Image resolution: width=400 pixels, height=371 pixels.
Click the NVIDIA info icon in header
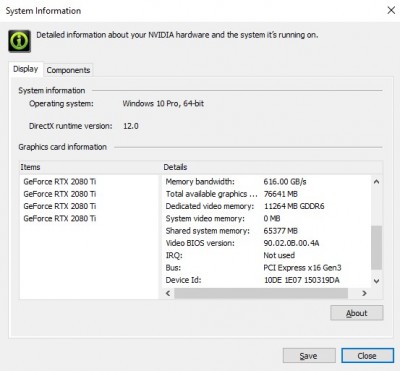tap(20, 41)
